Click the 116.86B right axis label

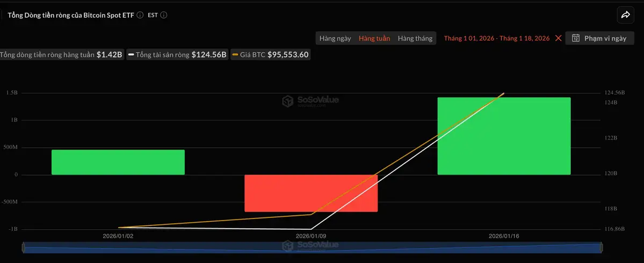(615, 229)
